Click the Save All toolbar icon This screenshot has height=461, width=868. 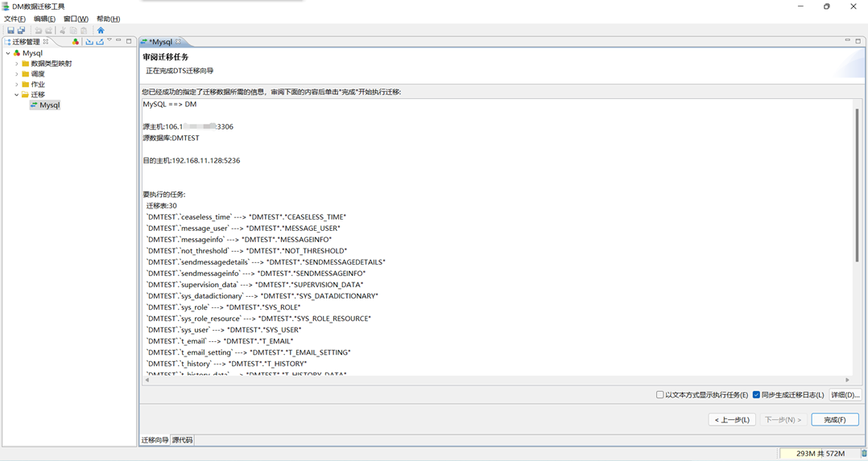coord(21,31)
